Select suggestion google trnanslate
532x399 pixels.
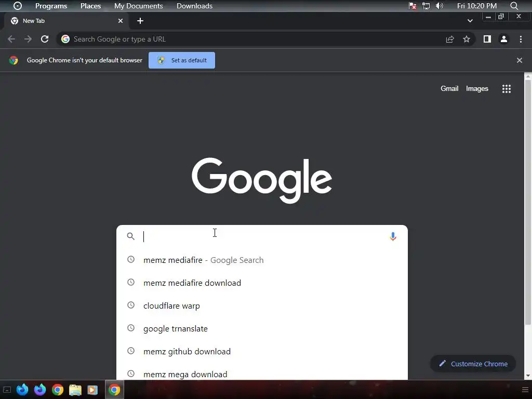(262, 328)
